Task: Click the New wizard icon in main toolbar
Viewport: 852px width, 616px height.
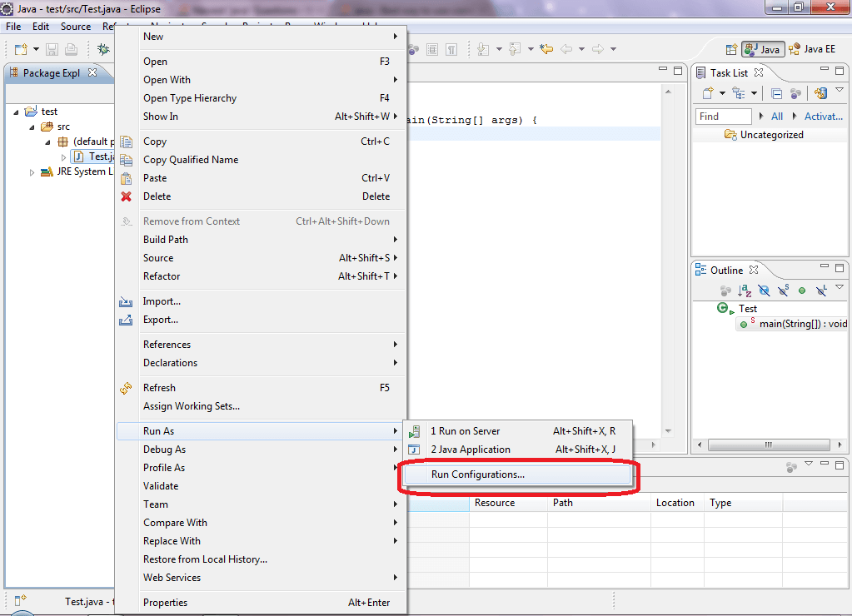Action: [x=21, y=50]
